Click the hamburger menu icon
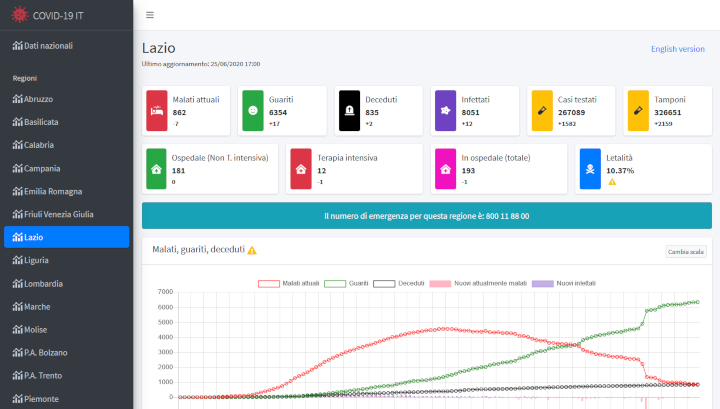 pyautogui.click(x=150, y=15)
